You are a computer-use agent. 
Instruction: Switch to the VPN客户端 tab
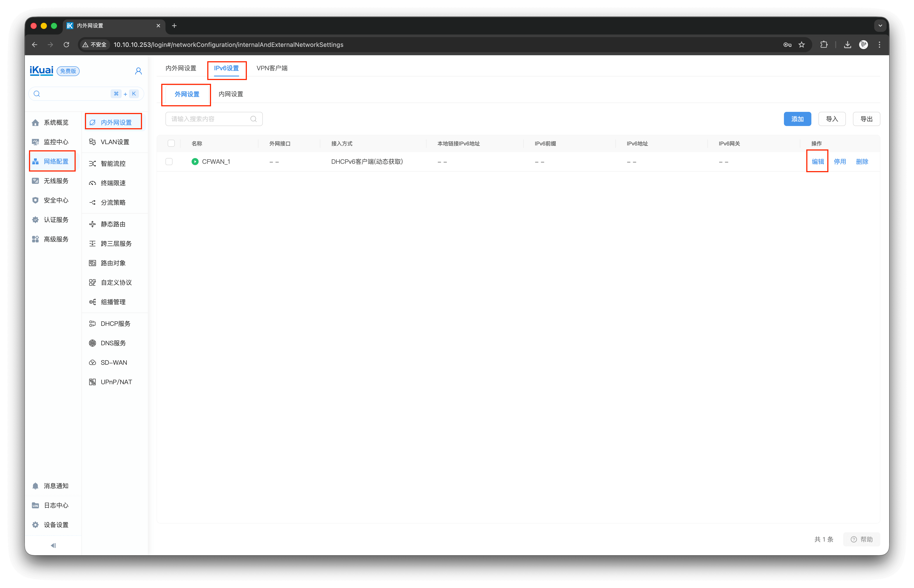pos(272,68)
